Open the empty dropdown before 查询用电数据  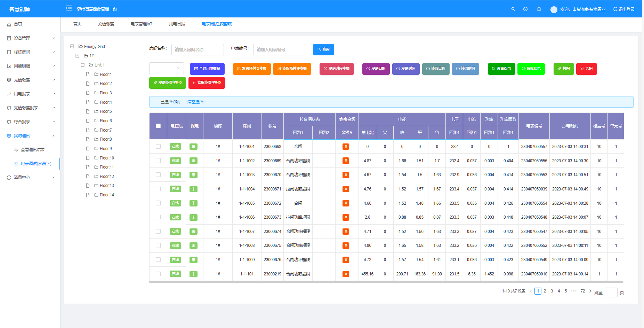167,68
